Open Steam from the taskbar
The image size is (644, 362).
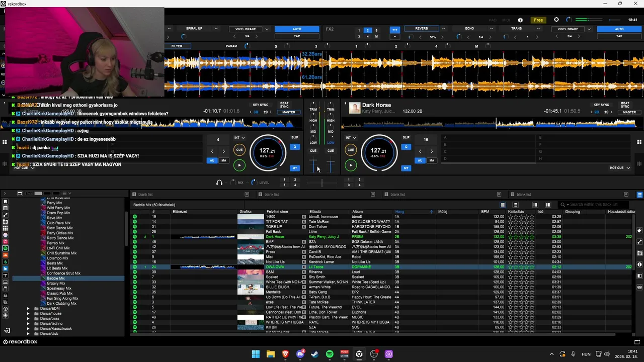(x=315, y=354)
